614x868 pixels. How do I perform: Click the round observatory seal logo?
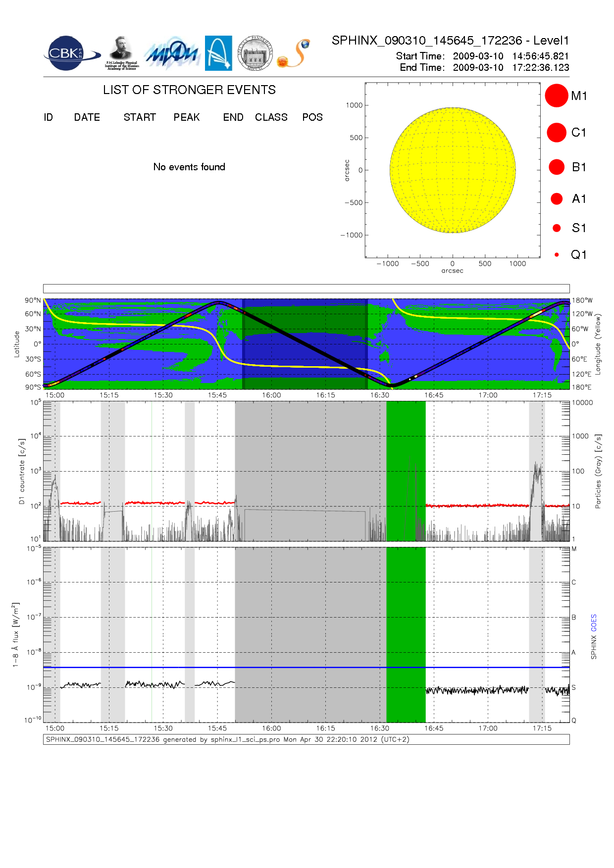[255, 53]
